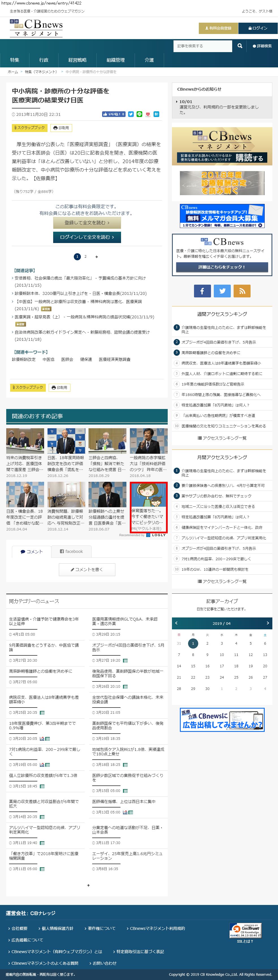This screenshot has width=278, height=980.
Task: Open CBnews Facebook page button in sidebar
Action: tap(202, 291)
